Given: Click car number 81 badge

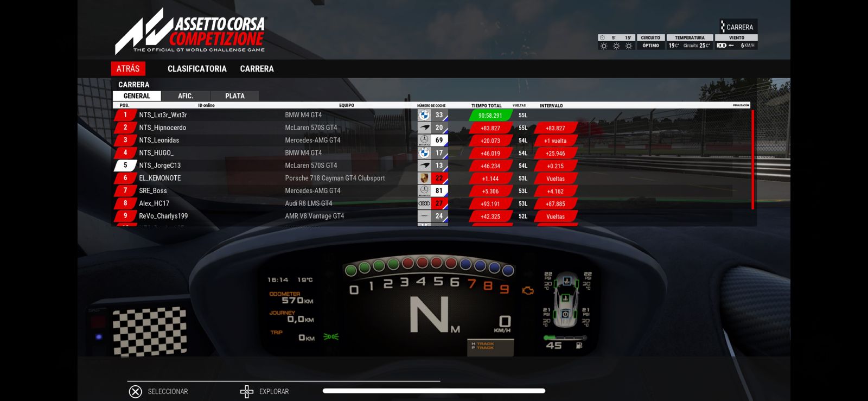Looking at the screenshot, I should (x=439, y=190).
